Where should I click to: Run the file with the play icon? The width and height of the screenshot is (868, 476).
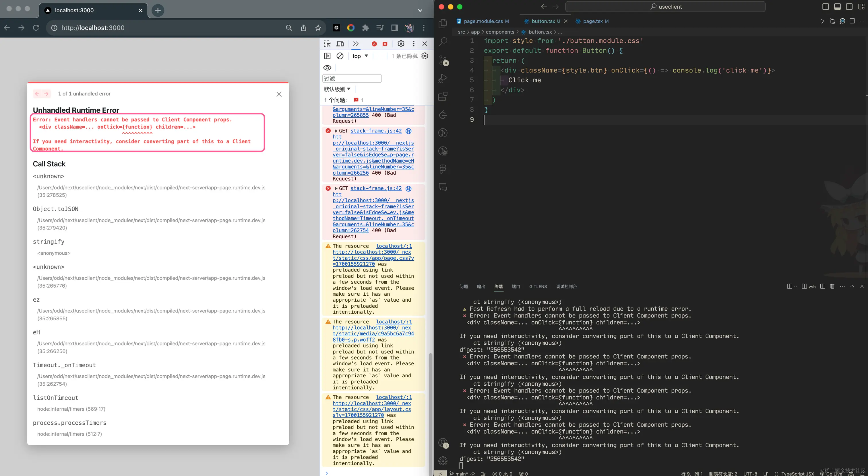pos(822,21)
